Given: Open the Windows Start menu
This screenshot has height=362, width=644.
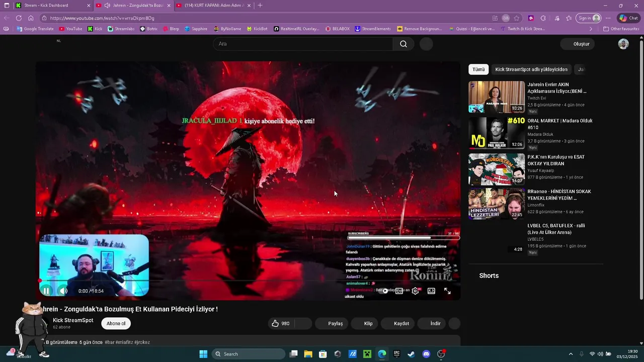Looking at the screenshot, I should [x=203, y=354].
